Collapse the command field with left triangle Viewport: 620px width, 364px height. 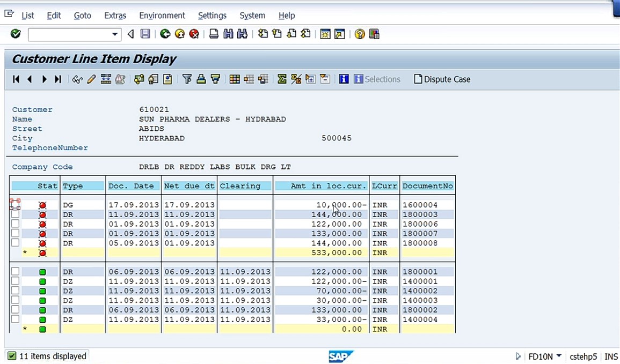tap(130, 34)
